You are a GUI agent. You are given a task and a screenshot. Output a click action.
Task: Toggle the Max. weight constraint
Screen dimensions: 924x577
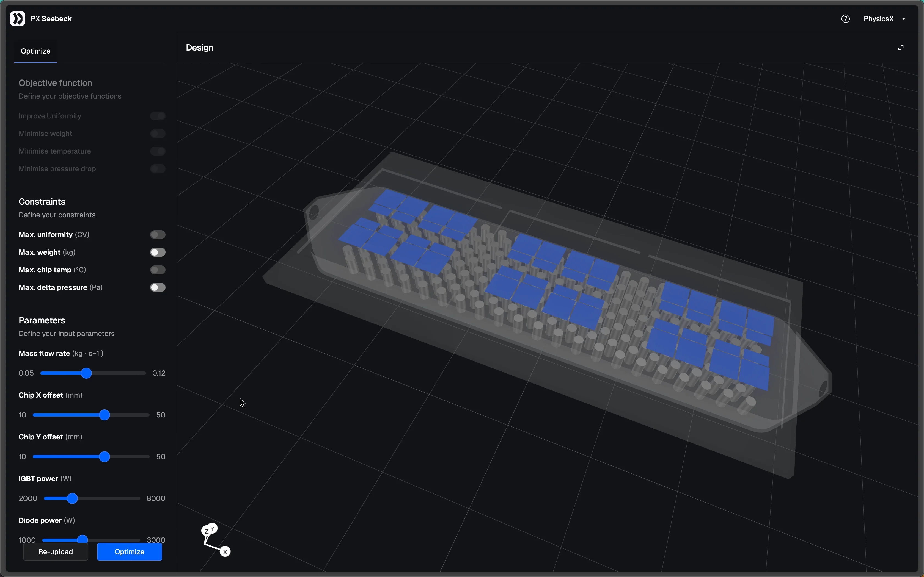158,252
